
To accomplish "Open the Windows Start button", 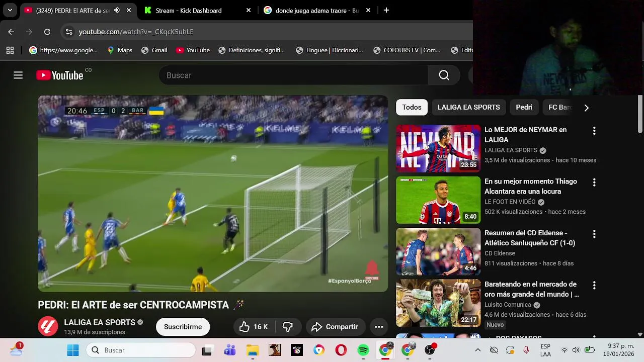I will click(73, 350).
